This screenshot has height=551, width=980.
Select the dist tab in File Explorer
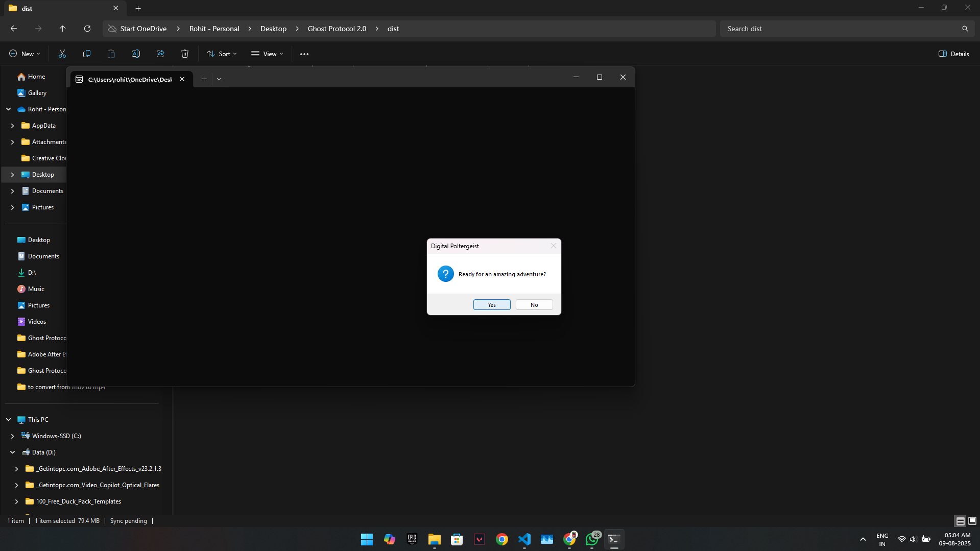(64, 8)
